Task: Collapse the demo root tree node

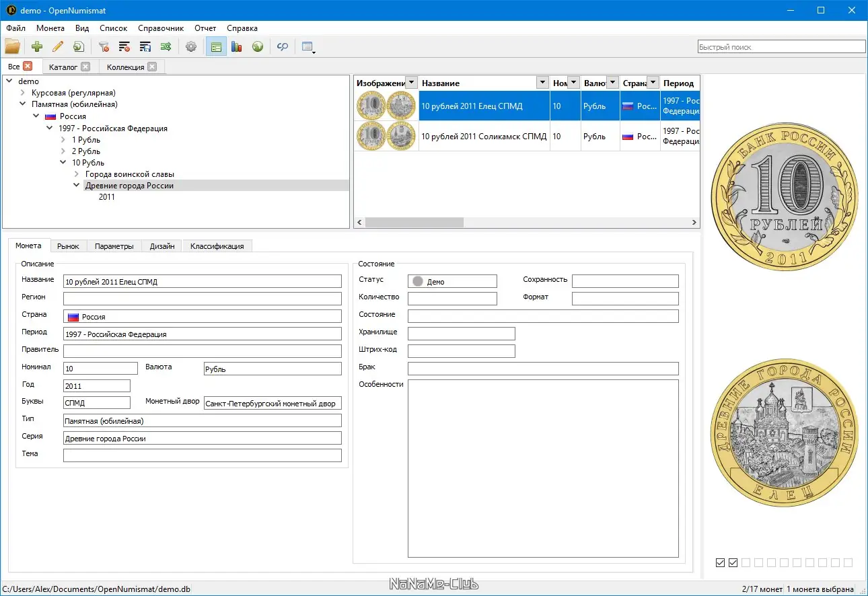Action: [x=9, y=81]
